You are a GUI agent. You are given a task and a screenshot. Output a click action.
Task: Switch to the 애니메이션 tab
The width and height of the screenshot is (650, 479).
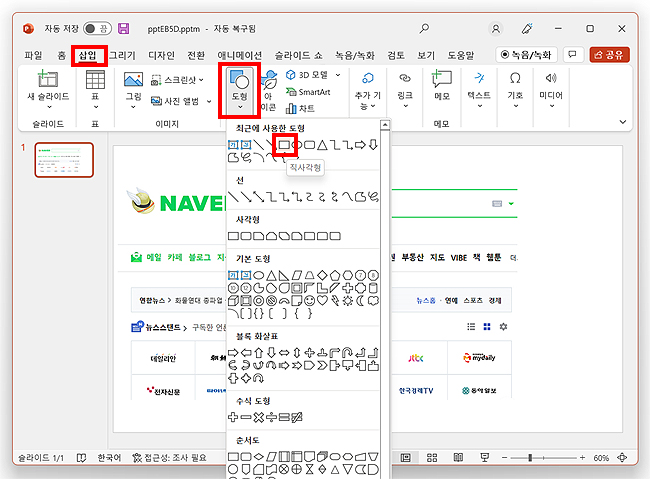point(240,55)
